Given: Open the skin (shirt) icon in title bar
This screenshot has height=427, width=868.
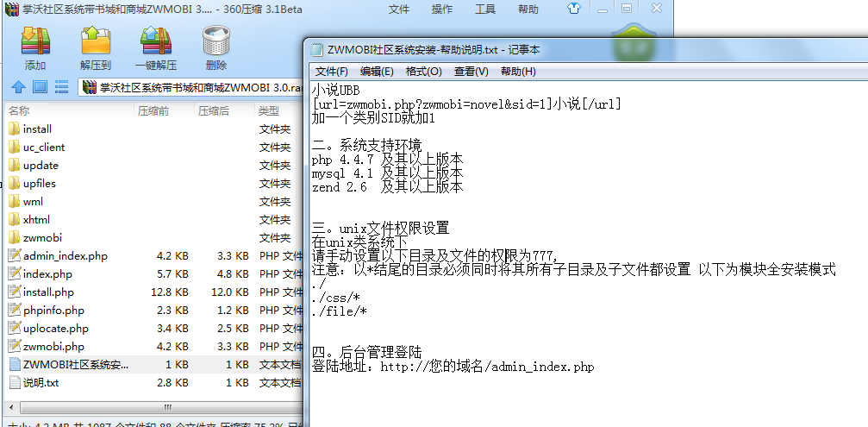Looking at the screenshot, I should click(x=597, y=9).
